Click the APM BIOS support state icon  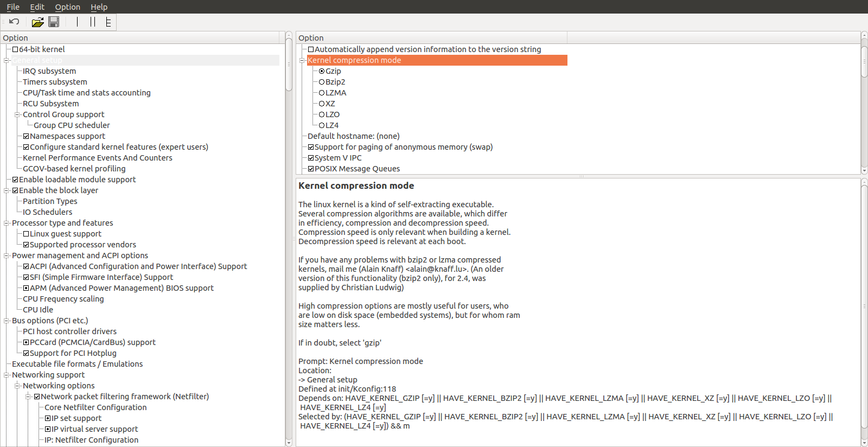(x=26, y=288)
